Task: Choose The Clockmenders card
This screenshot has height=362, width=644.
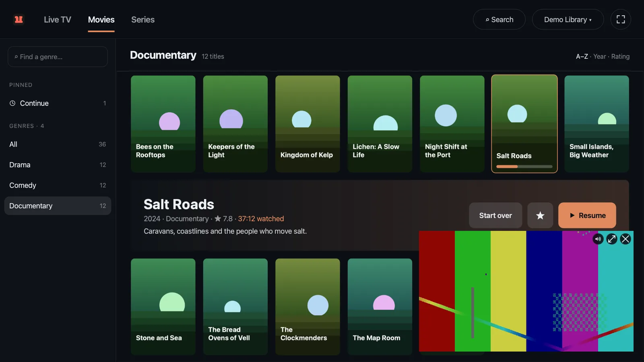Action: [308, 307]
